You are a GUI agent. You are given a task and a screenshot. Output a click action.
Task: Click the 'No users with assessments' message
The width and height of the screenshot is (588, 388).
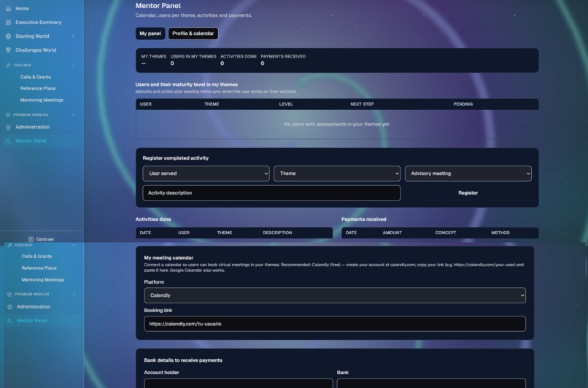coord(337,125)
